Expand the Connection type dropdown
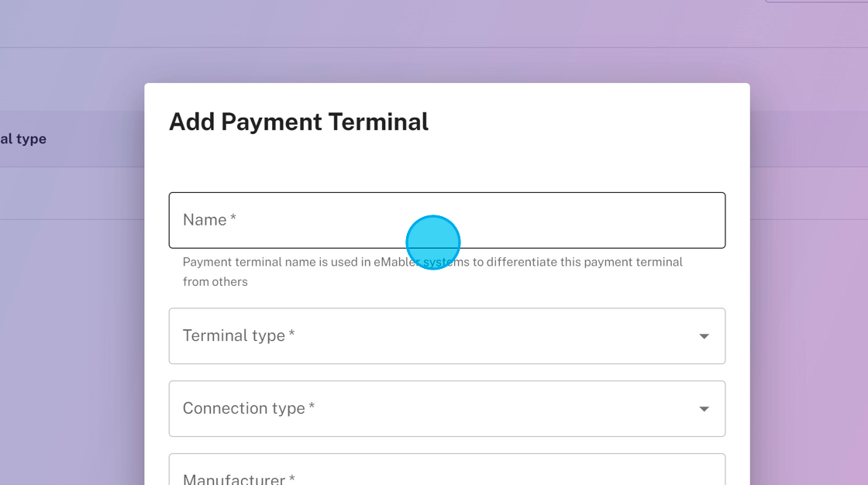Screen dimensions: 868x485 tap(446, 408)
